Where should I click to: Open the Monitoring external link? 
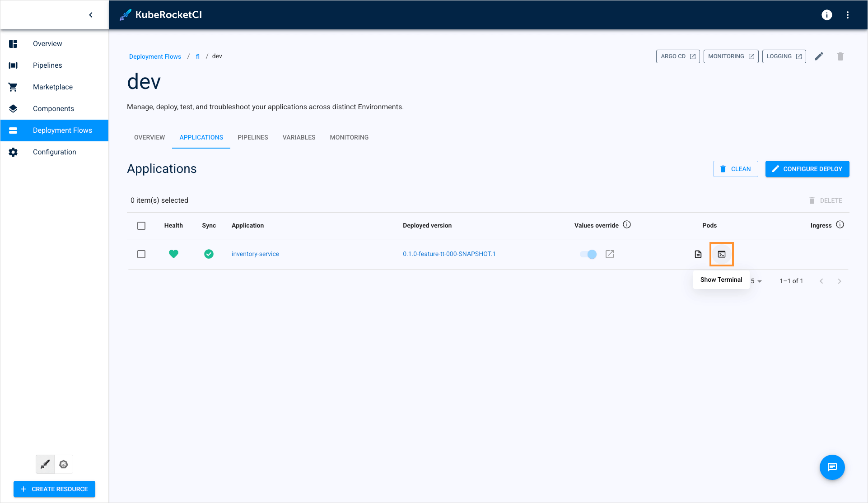pyautogui.click(x=730, y=56)
